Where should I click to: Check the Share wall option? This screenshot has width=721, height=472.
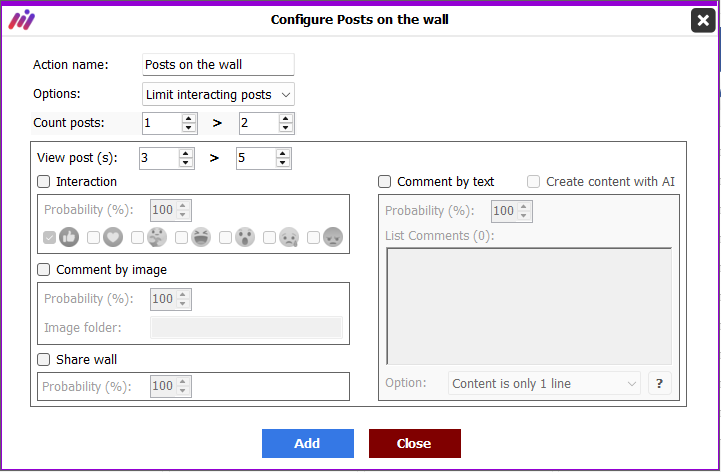tap(44, 359)
